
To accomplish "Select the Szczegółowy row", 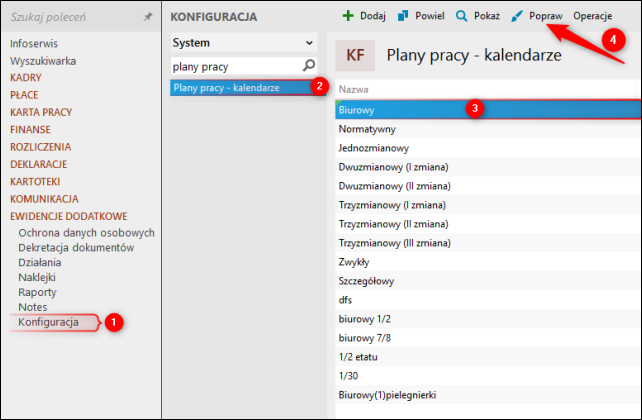I will pyautogui.click(x=488, y=281).
